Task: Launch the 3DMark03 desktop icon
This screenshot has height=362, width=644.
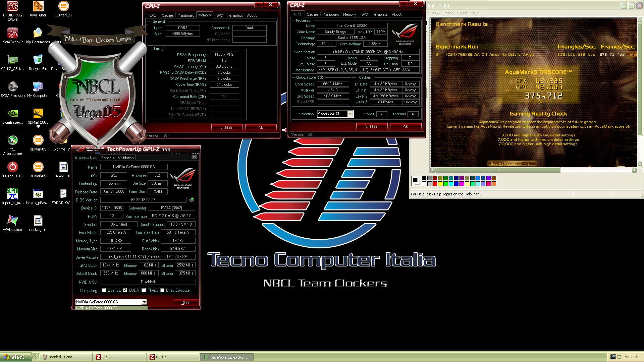Action: pyautogui.click(x=38, y=143)
